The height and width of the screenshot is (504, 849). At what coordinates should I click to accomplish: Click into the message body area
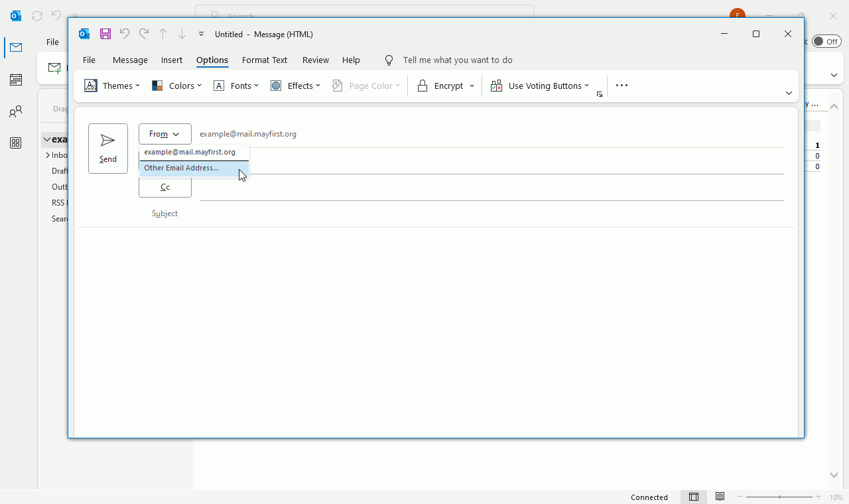pyautogui.click(x=436, y=332)
